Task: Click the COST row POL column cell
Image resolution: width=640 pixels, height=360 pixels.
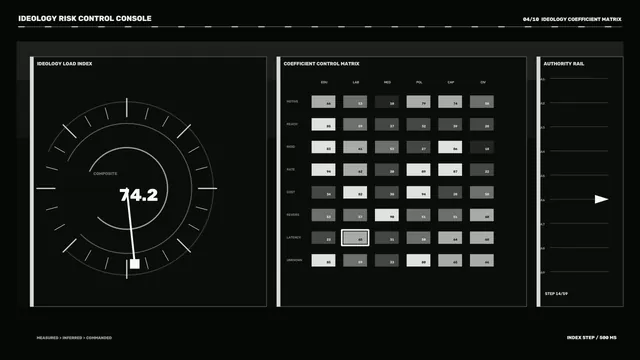Action: 418,192
